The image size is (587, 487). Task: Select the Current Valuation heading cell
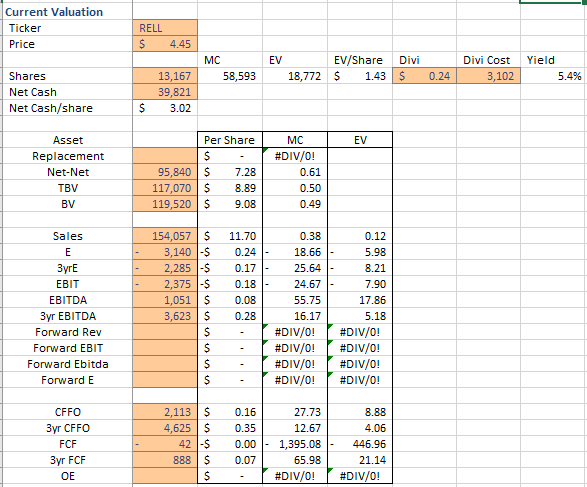click(x=67, y=12)
